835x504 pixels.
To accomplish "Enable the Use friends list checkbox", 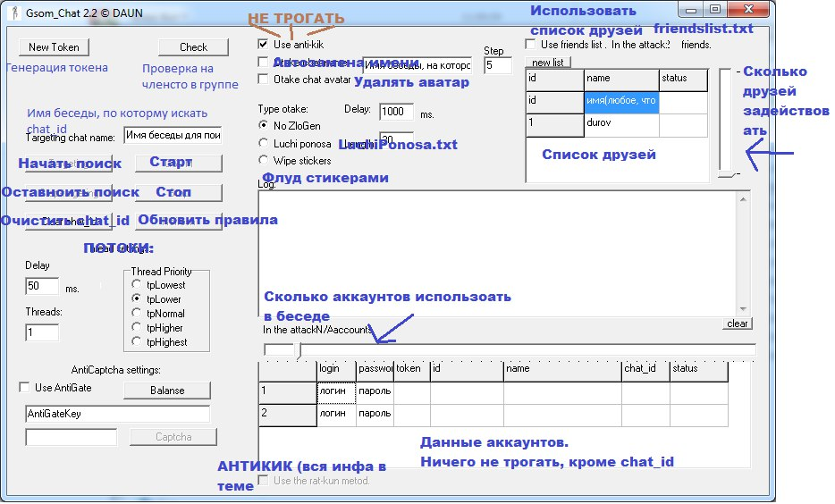I will click(x=530, y=44).
